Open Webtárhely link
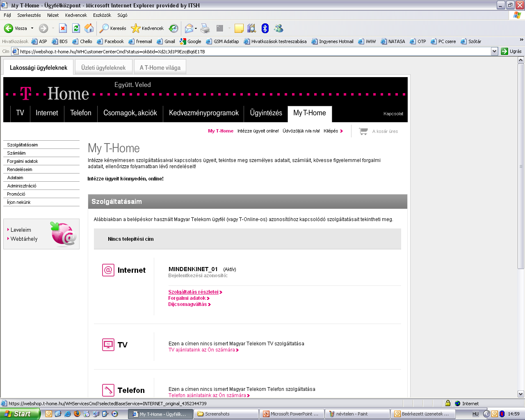 (x=24, y=239)
